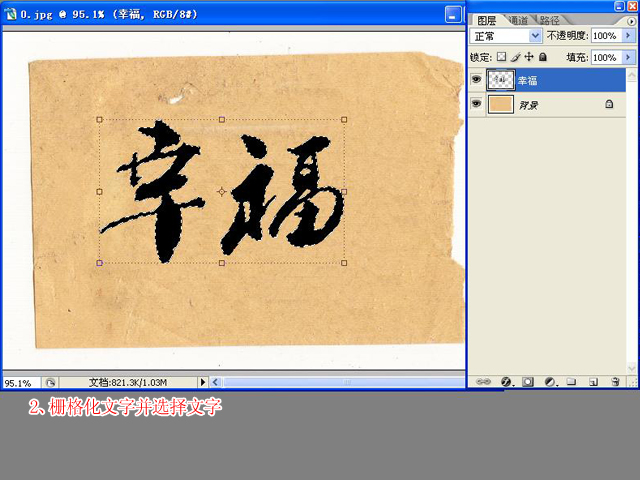
Task: Expand the 不透明度 opacity slider arrow
Action: tap(627, 35)
